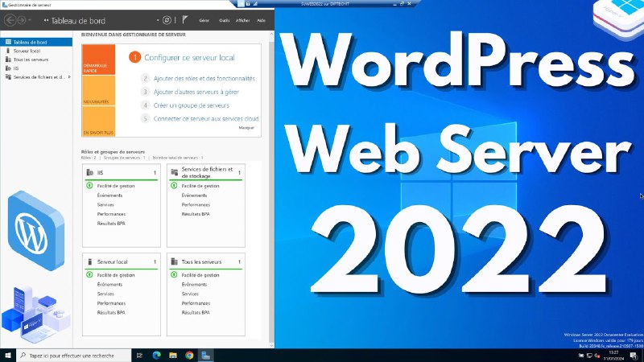Click Ajouter d'autres serveurs à gérer
Image resolution: width=644 pixels, height=362 pixels.
click(196, 92)
